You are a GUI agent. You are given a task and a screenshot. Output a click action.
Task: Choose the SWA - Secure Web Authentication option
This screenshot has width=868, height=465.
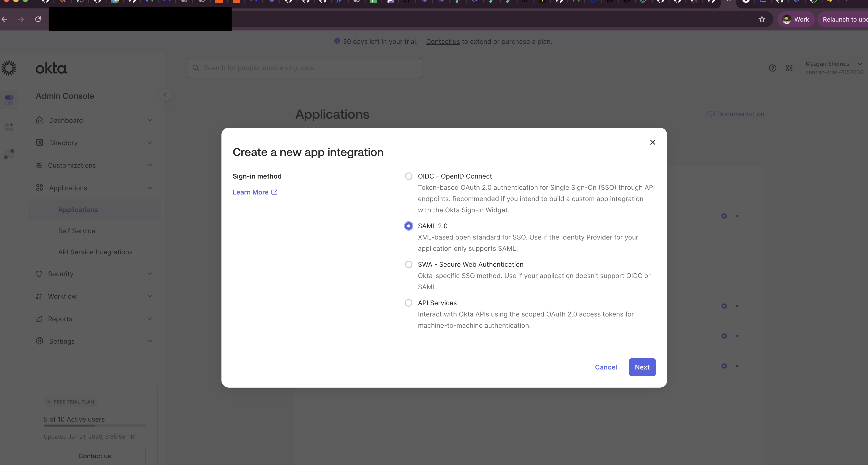(x=408, y=264)
